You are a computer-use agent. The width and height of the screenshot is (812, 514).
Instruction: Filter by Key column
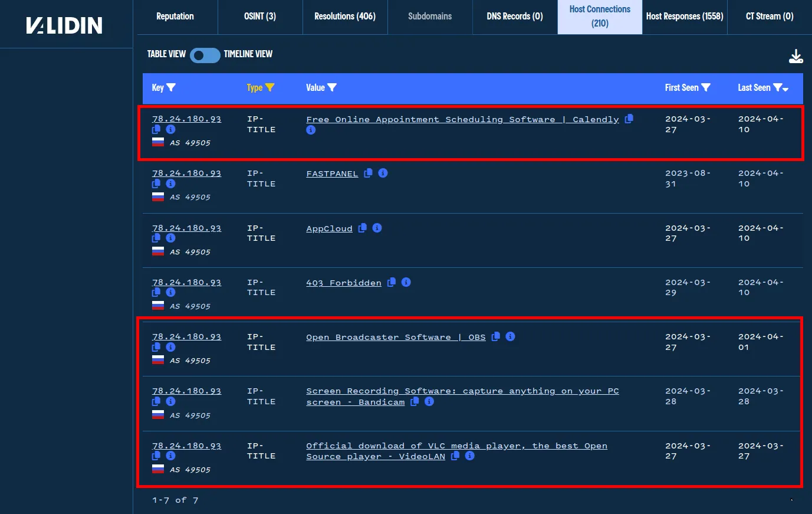click(x=171, y=87)
